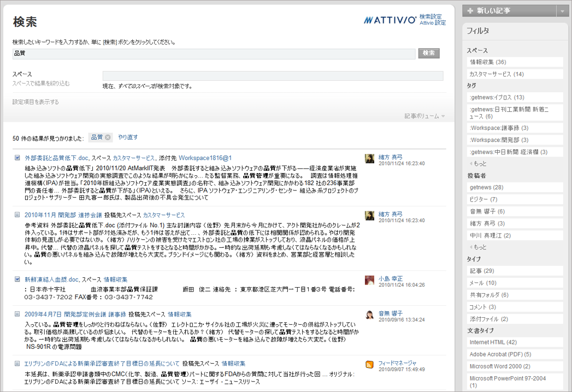Open the dropdown arrow next to 新しい記事
572x392 pixels.
(563, 11)
